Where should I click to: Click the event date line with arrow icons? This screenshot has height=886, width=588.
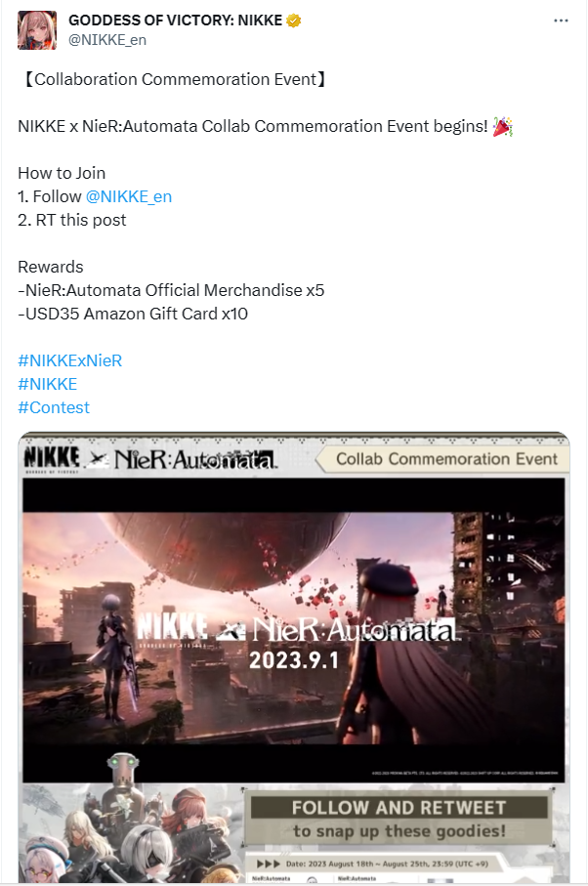pyautogui.click(x=373, y=864)
